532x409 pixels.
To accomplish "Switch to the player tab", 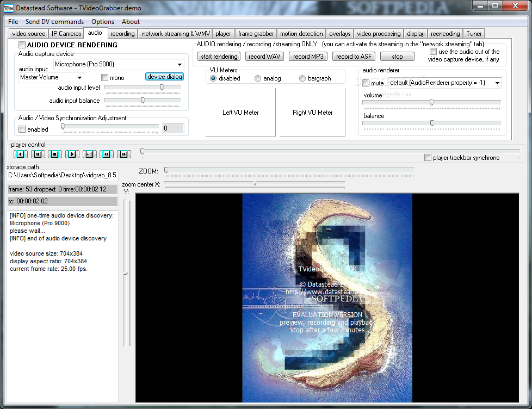I will point(223,34).
